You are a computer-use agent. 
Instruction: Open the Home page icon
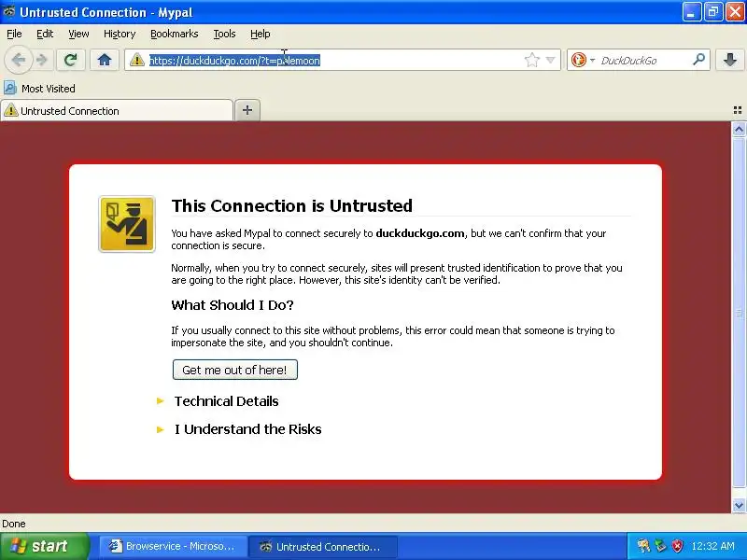(x=105, y=60)
